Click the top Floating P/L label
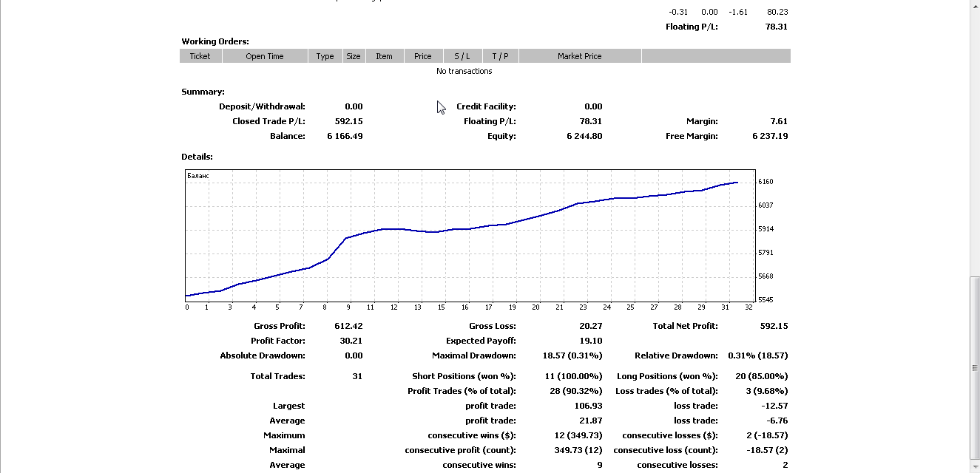 692,27
